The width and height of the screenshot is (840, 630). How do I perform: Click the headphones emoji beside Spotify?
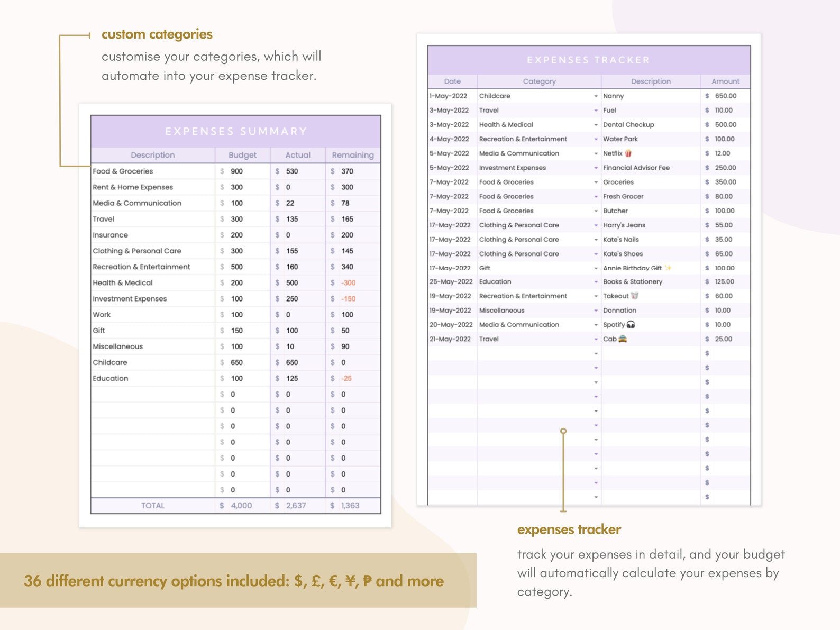point(631,325)
